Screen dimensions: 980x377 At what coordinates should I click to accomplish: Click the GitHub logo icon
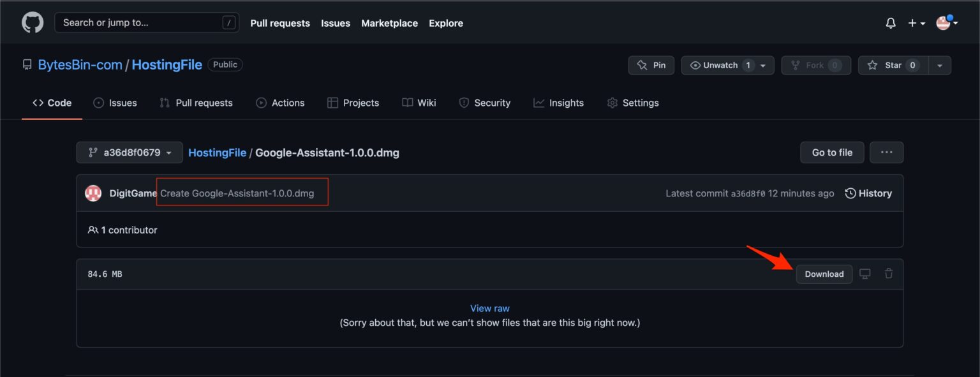coord(32,22)
